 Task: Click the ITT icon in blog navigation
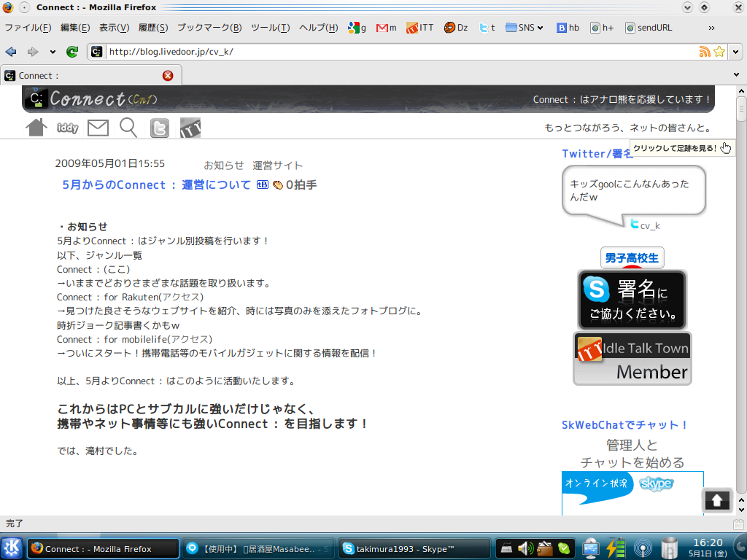[x=190, y=128]
